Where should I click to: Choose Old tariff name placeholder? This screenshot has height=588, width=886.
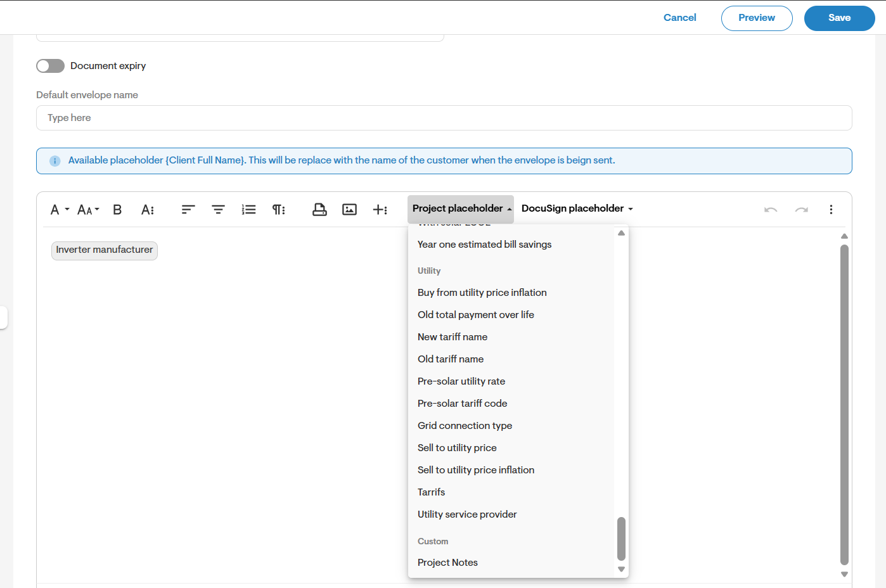coord(451,359)
